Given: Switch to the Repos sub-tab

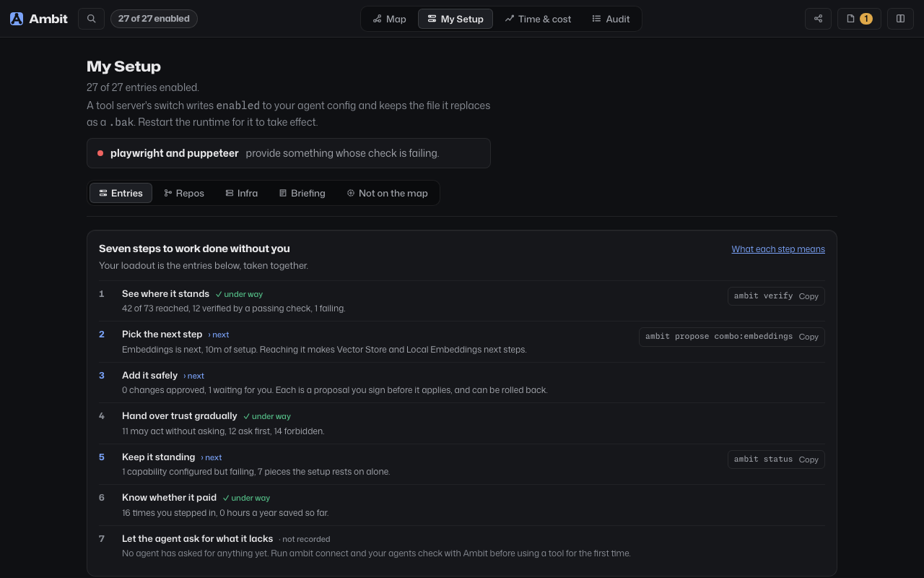Looking at the screenshot, I should pos(184,193).
